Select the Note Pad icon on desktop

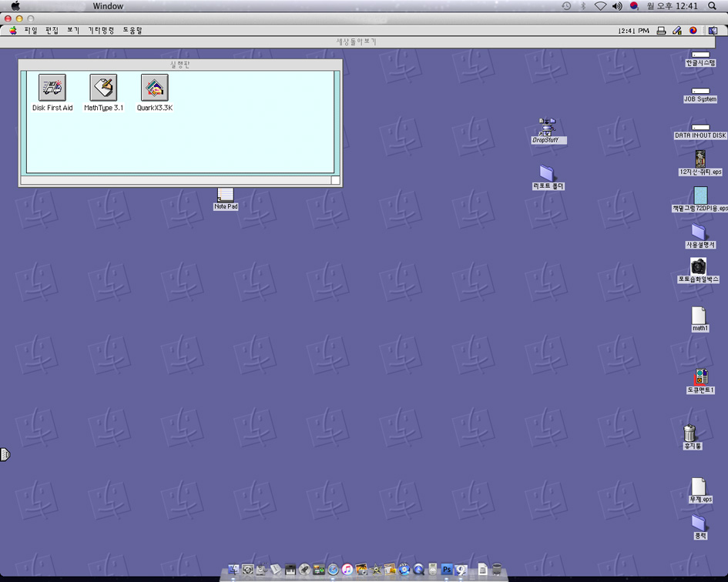tap(225, 196)
